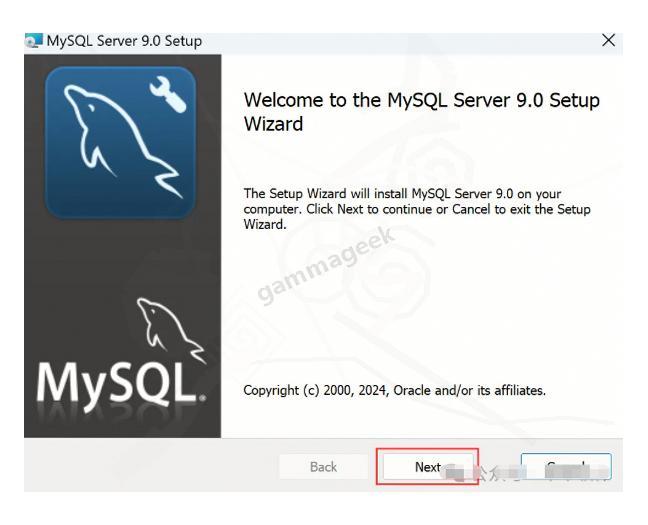Click the MySQL dolphin wrench logo
Viewport: 648px width, 525px height.
[120, 143]
